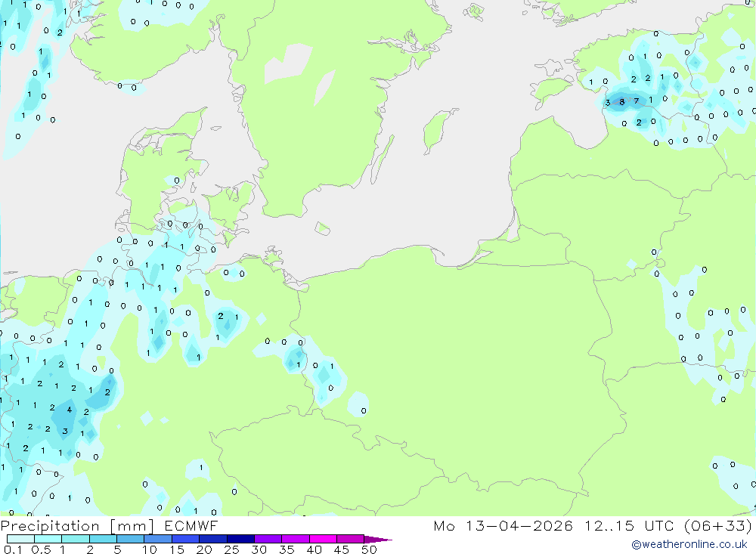Screen dimensions: 756x554
Task: Click the precipitation value '8' on the map
Action: (x=622, y=102)
